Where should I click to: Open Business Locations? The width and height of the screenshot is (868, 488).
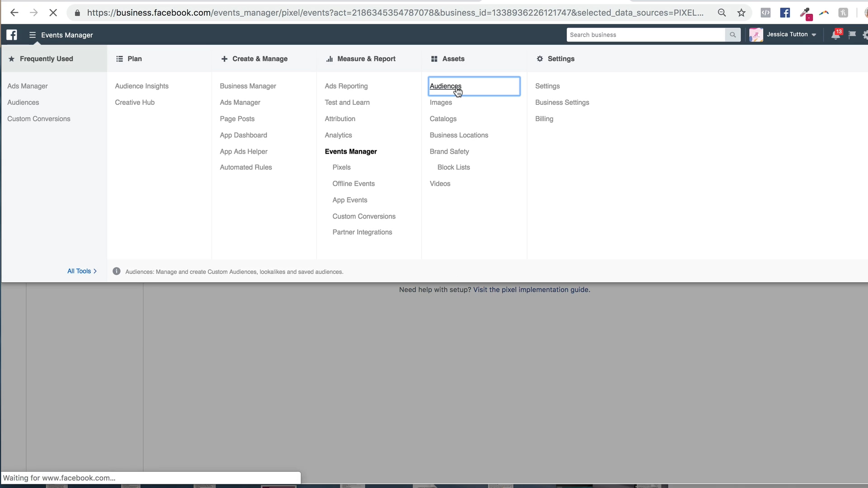pos(459,135)
